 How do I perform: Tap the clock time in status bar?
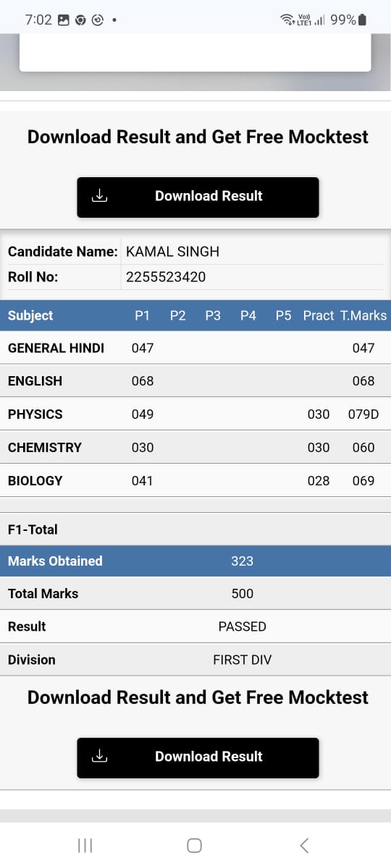tap(38, 20)
